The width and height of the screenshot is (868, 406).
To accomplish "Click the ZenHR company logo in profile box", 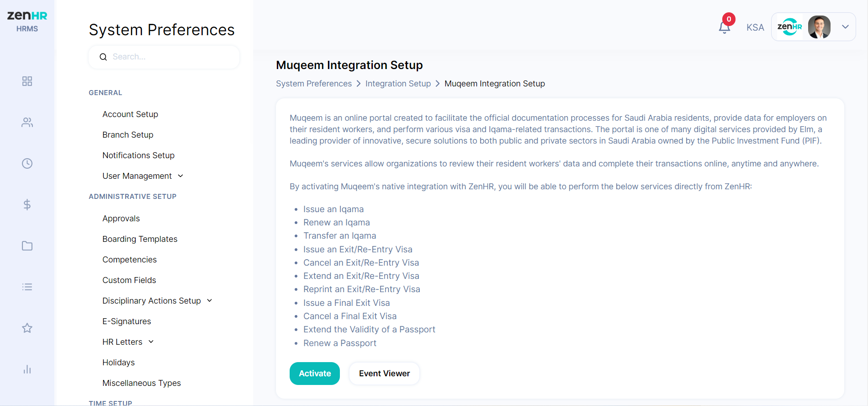I will click(x=789, y=27).
